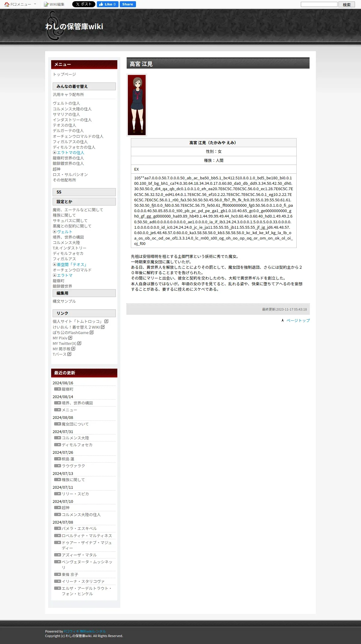361x644 pixels.
Task: Click external link icon beside MY Twitter(X)
Action: (x=79, y=343)
